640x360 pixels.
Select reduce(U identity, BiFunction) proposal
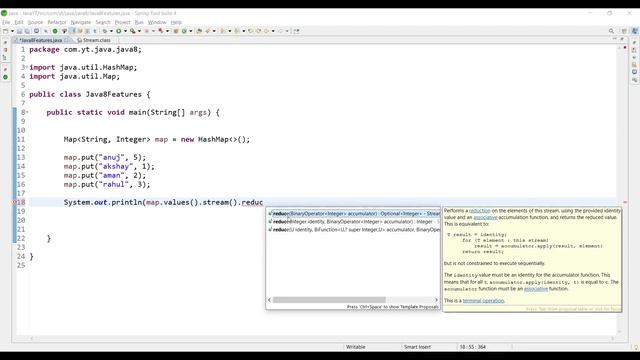coord(354,230)
